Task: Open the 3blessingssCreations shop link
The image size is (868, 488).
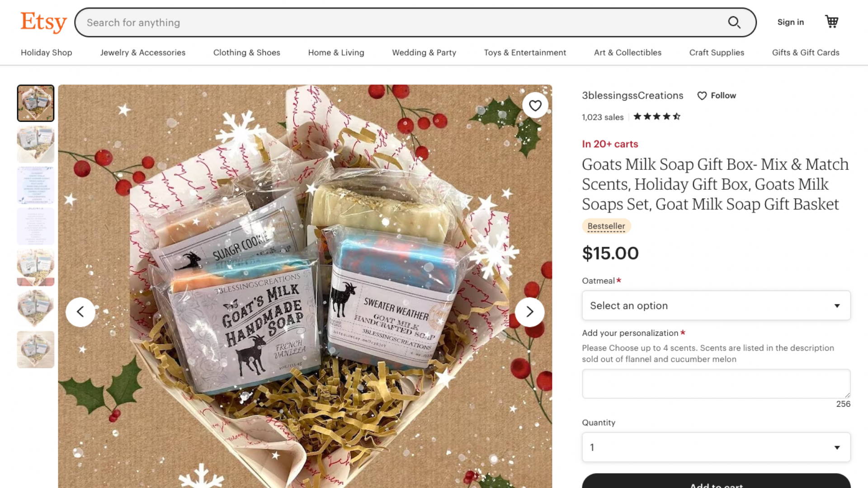Action: tap(632, 95)
